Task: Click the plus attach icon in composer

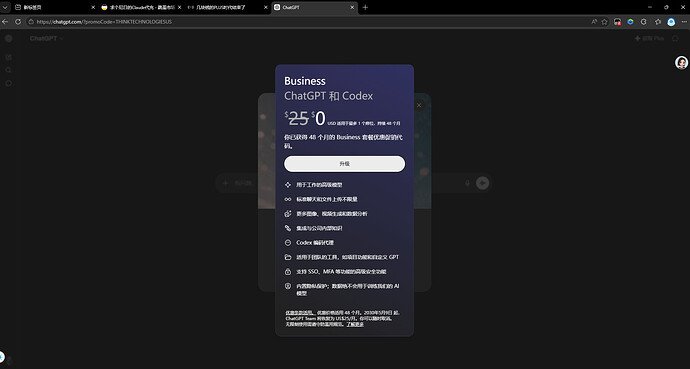Action: click(x=225, y=183)
